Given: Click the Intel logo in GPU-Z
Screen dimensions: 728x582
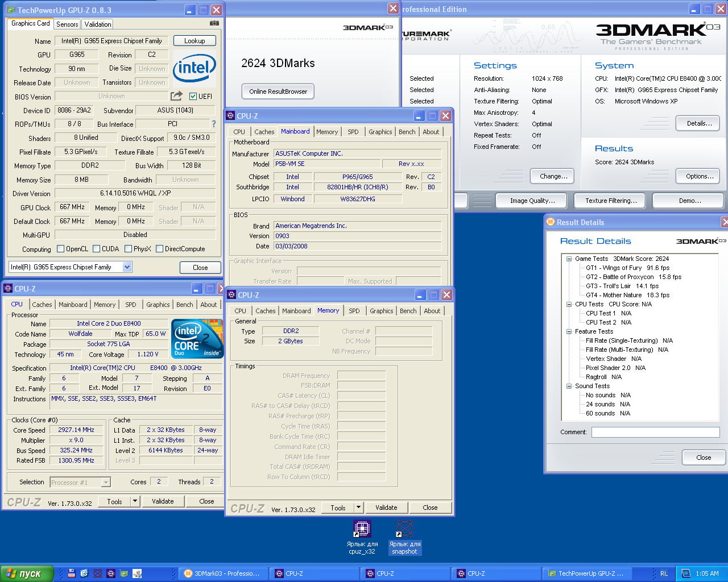Looking at the screenshot, I should (x=195, y=68).
